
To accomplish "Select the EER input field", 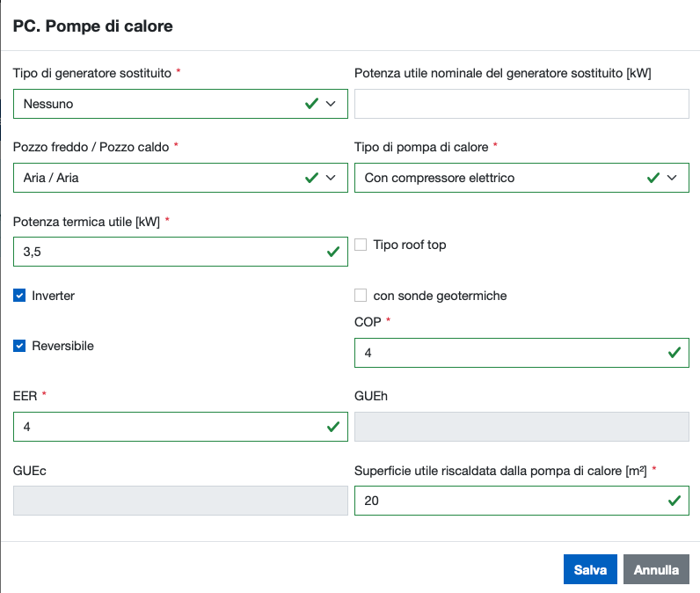I will pos(167,427).
